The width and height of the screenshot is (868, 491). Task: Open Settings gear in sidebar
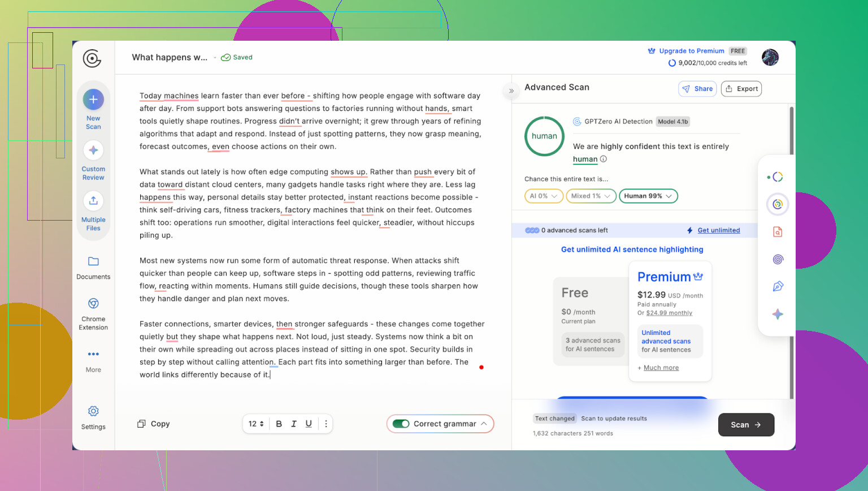point(93,411)
